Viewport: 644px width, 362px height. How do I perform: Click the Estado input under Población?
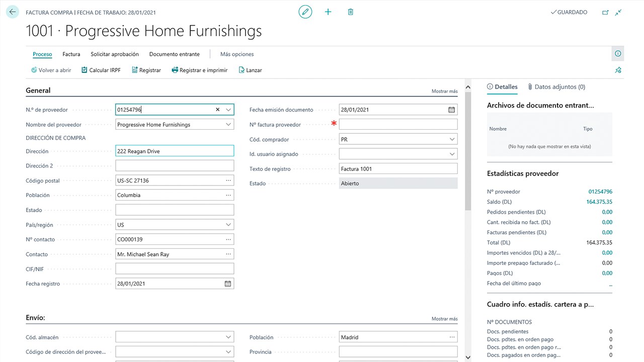click(x=175, y=210)
